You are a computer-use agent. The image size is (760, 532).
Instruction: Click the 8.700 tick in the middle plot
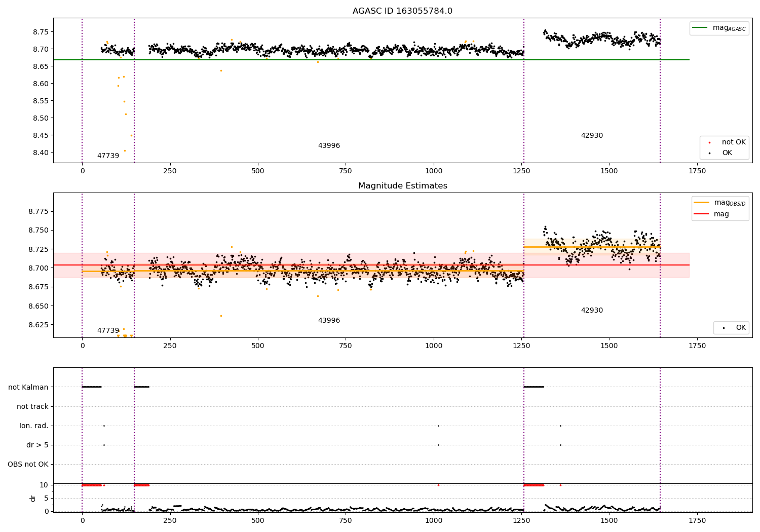click(x=38, y=268)
